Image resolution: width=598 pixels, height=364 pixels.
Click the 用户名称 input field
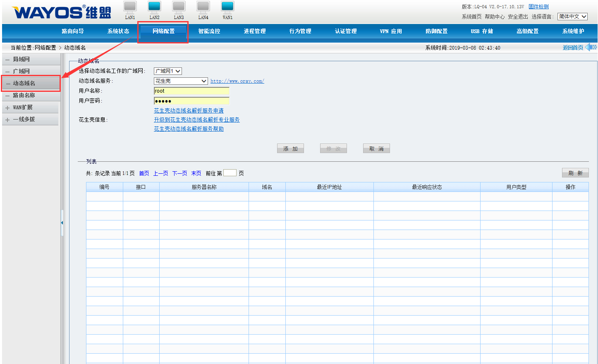pos(191,91)
